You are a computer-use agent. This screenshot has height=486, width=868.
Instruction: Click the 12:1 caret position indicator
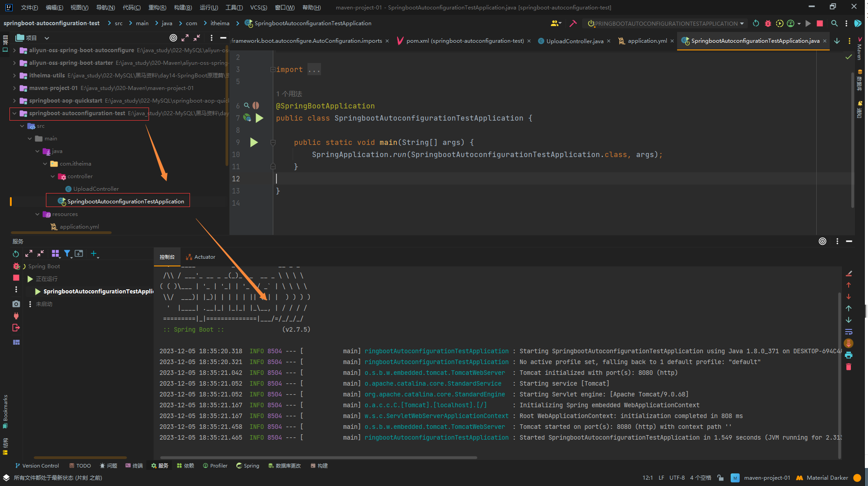(647, 478)
